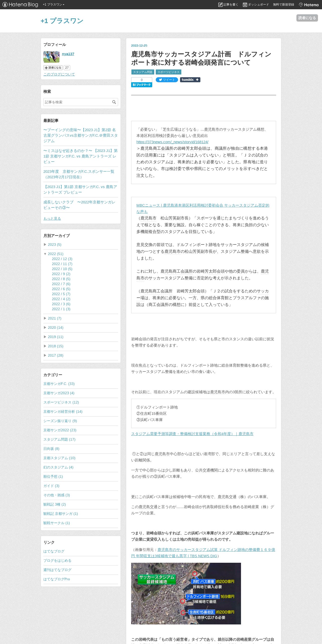Click the stadium candidate sites map image

[x=186, y=594]
